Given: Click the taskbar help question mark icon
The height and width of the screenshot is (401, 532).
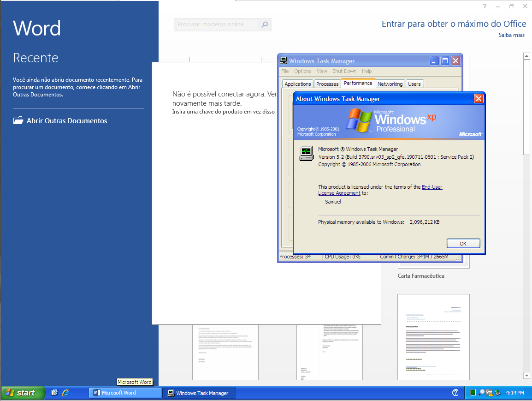Looking at the screenshot, I should pyautogui.click(x=455, y=393).
